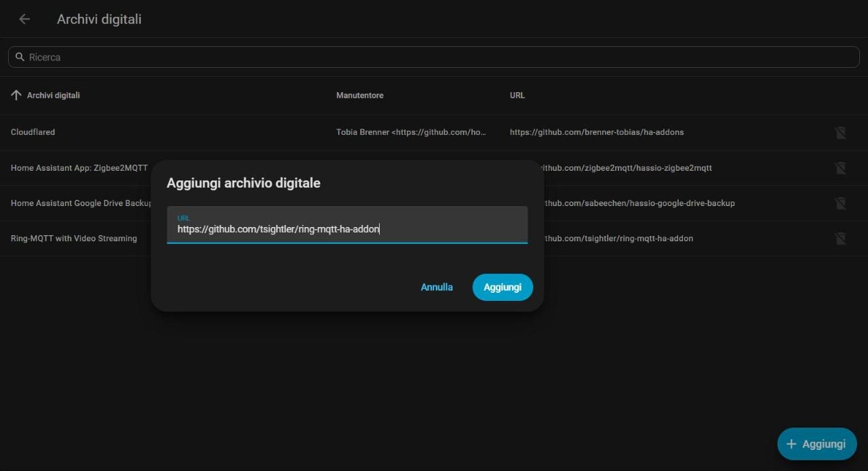868x471 pixels.
Task: Click the search magnifier icon
Action: pos(20,57)
